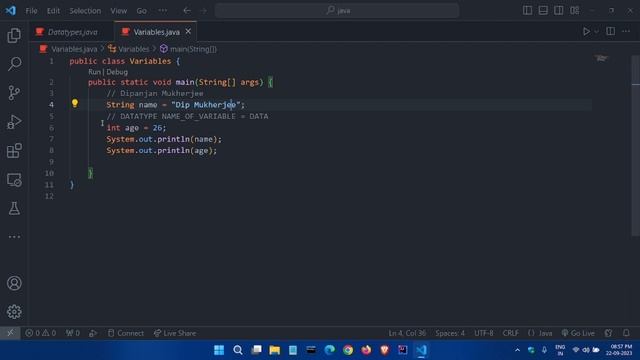Open Windows taskbar search
Viewport: 640px width, 360px height.
click(238, 350)
